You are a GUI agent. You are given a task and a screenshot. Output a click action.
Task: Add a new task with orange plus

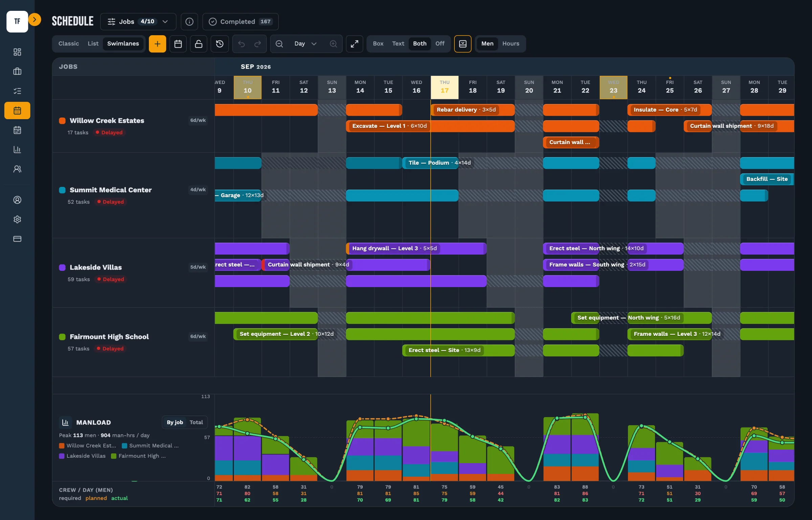pyautogui.click(x=157, y=44)
